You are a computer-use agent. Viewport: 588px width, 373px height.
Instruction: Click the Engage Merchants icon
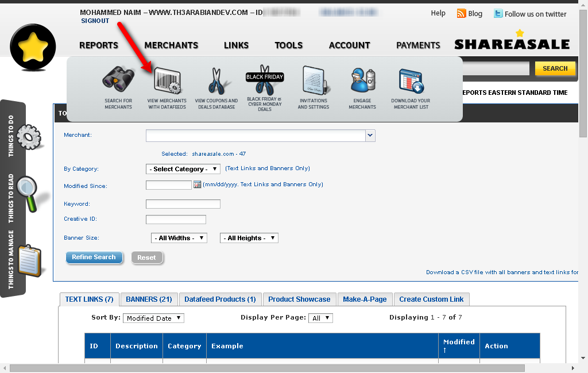(x=362, y=82)
